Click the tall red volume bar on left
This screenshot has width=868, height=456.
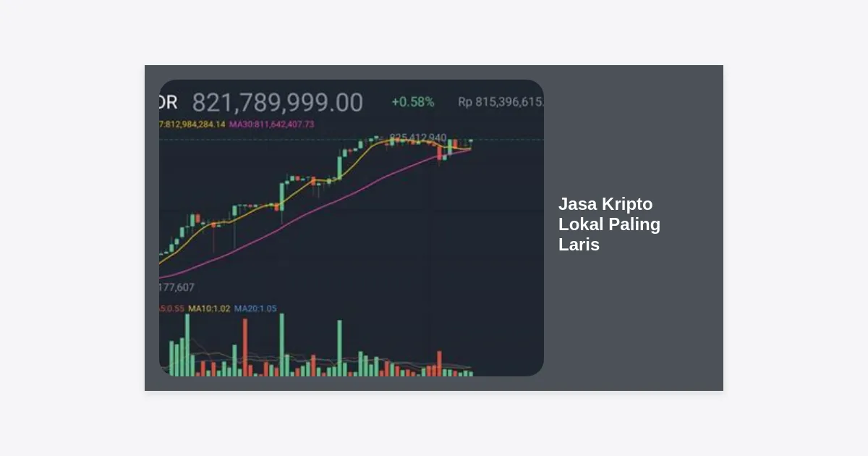[245, 347]
